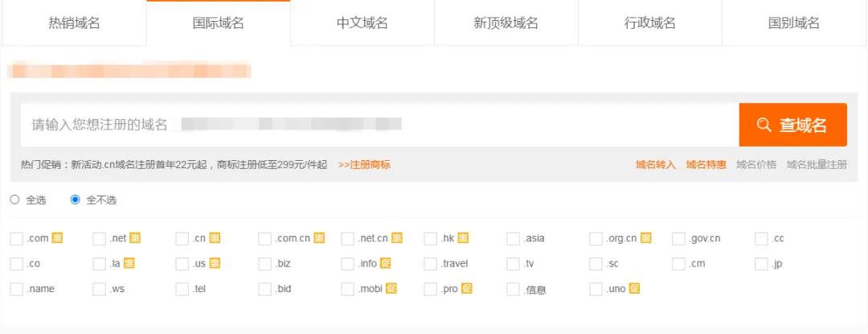Click the 惠 badge beside .hk
Screen dimensions: 868x334
coord(464,237)
